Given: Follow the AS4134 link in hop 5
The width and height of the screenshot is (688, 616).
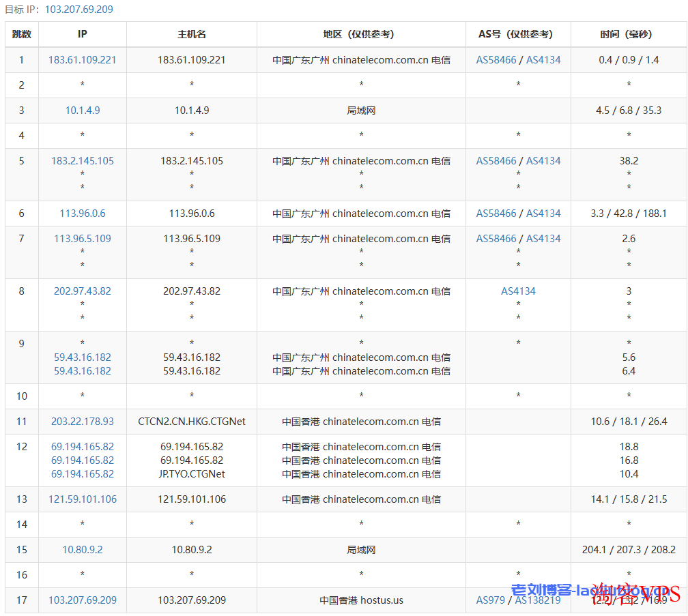Looking at the screenshot, I should [x=543, y=161].
